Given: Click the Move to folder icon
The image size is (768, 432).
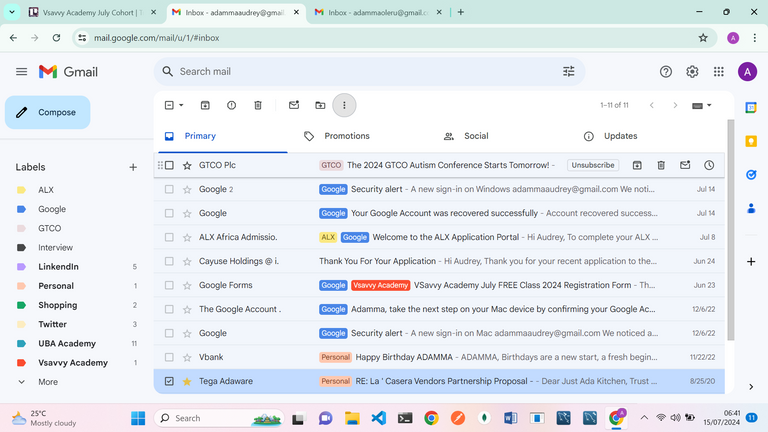Looking at the screenshot, I should [x=320, y=105].
